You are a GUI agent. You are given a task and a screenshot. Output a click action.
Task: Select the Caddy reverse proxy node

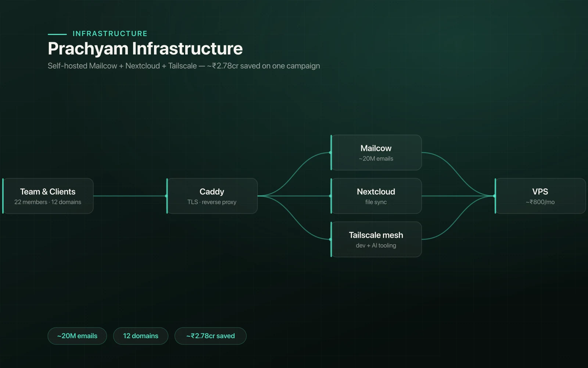(212, 196)
